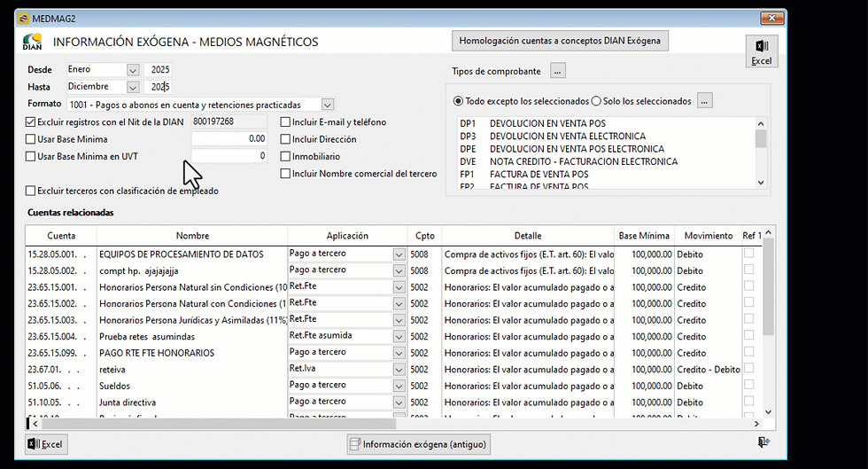Click Credito - Debito movement cell
This screenshot has width=868, height=469.
point(708,369)
